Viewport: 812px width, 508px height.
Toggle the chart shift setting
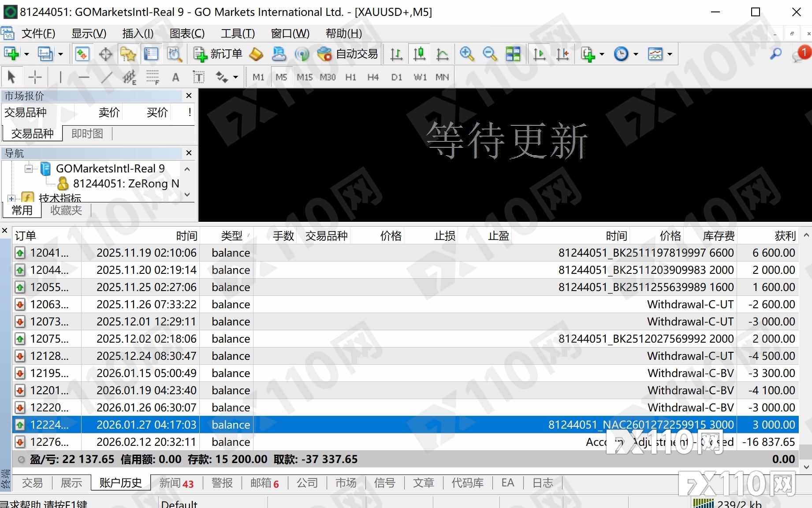(562, 54)
